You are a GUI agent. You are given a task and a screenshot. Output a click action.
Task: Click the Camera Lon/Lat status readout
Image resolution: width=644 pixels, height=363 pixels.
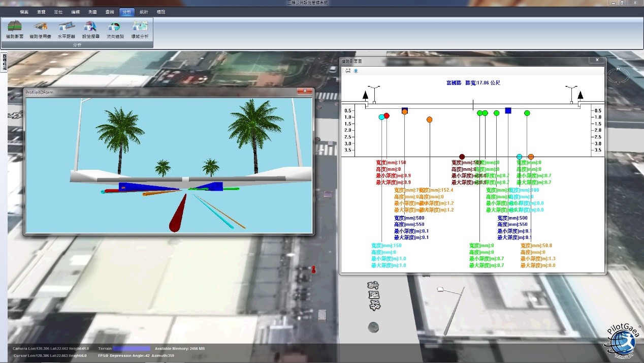click(51, 348)
